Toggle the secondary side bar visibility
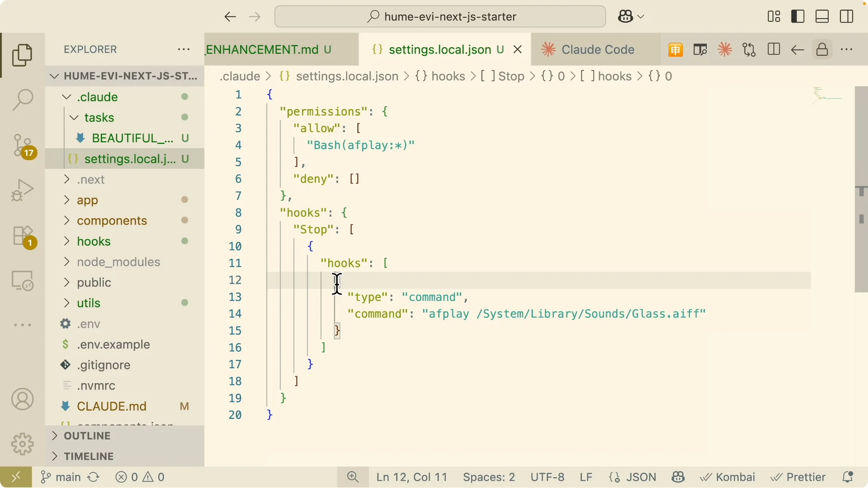 pos(846,17)
